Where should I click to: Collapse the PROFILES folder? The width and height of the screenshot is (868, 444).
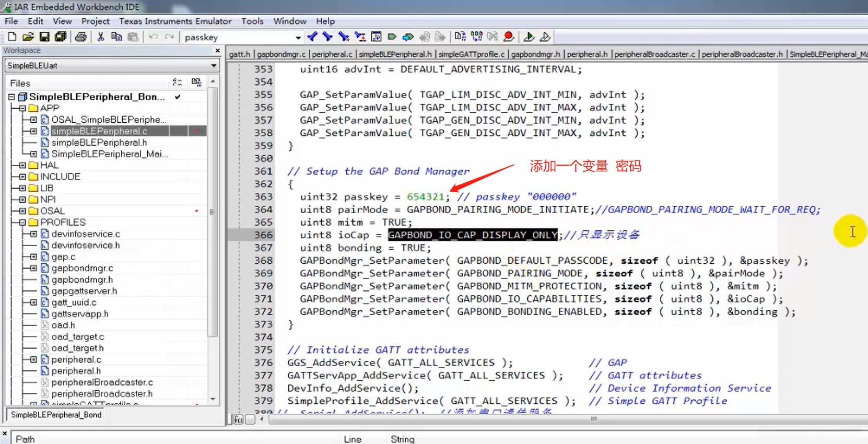coord(22,223)
